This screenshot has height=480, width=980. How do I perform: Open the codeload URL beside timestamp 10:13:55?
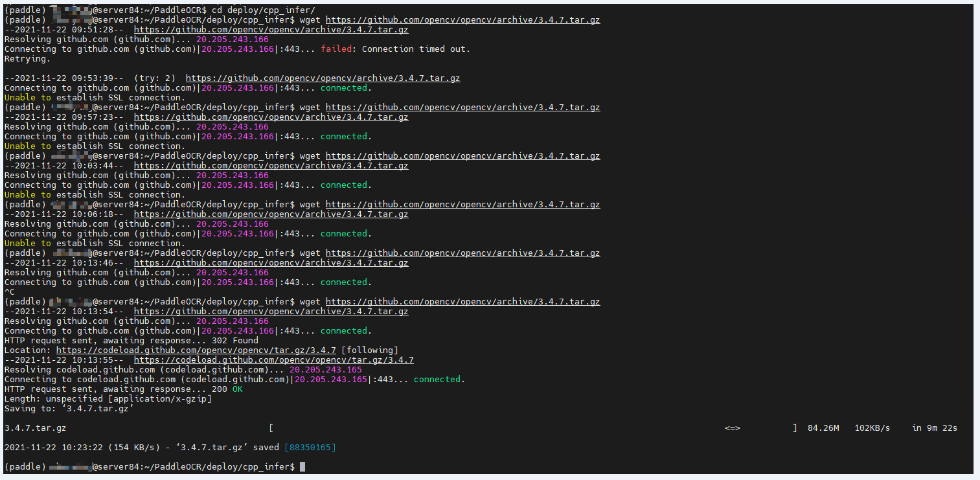pyautogui.click(x=273, y=360)
